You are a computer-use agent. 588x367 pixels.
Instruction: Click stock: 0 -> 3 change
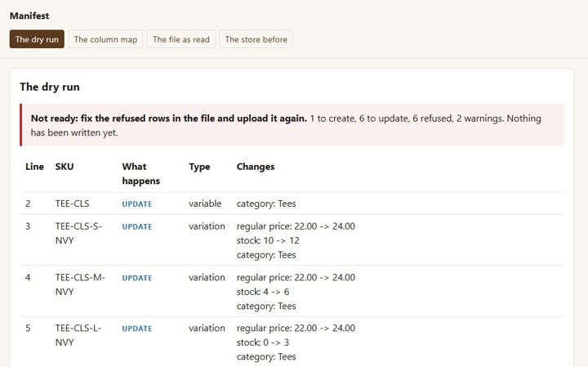coord(263,342)
